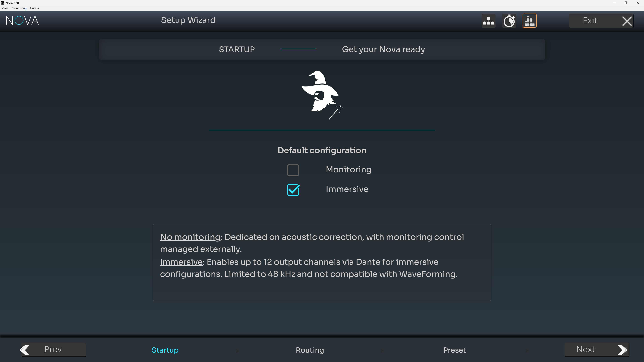Image resolution: width=644 pixels, height=362 pixels.
Task: Select the Startup step in footer
Action: pos(165,350)
